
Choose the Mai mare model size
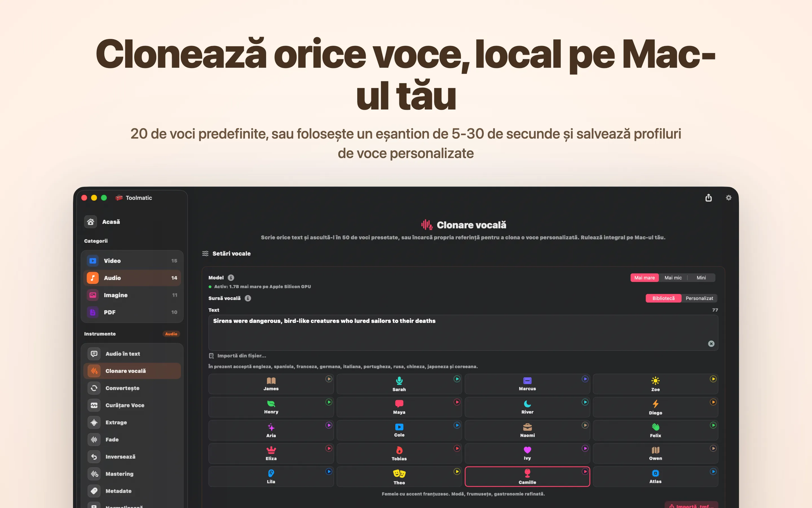coord(645,277)
